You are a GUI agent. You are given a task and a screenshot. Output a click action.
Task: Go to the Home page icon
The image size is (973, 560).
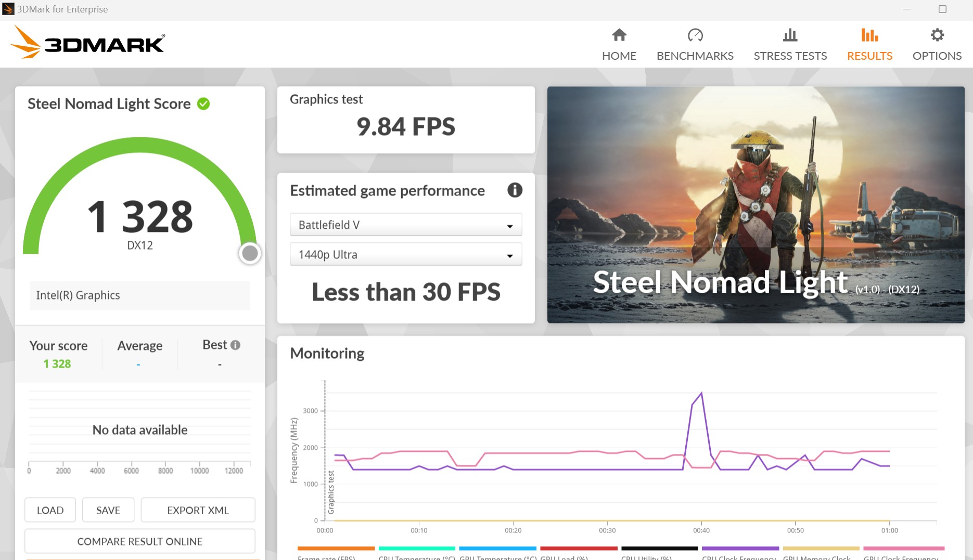(x=619, y=35)
